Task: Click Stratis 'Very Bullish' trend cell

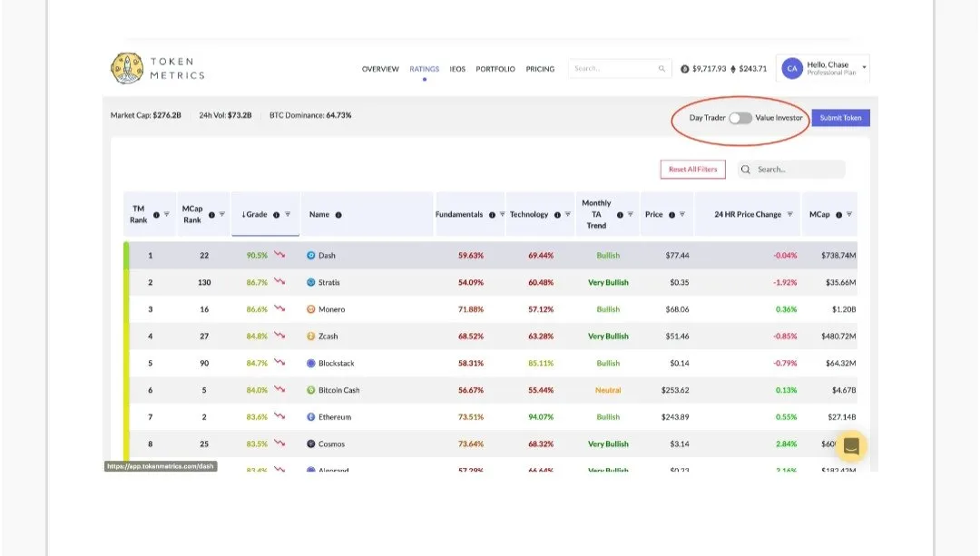Action: 608,282
